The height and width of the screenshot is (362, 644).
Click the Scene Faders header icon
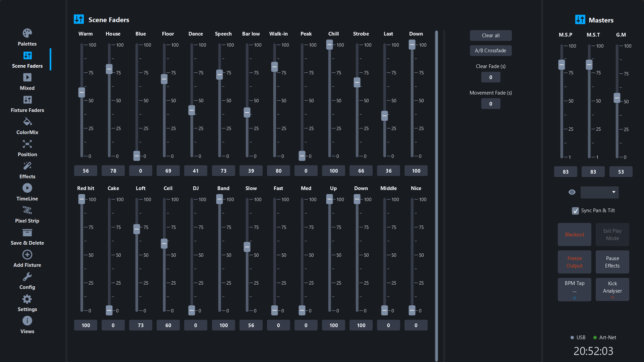coord(79,19)
